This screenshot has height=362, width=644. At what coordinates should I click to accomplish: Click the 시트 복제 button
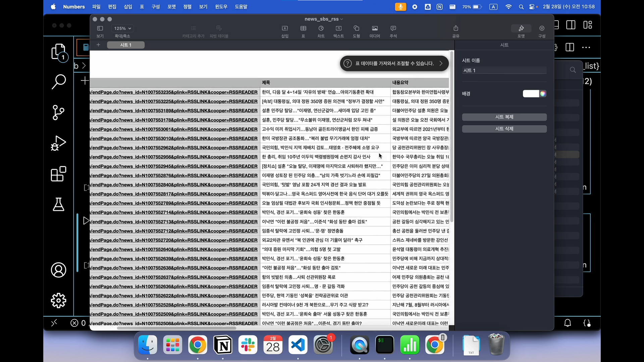point(504,117)
